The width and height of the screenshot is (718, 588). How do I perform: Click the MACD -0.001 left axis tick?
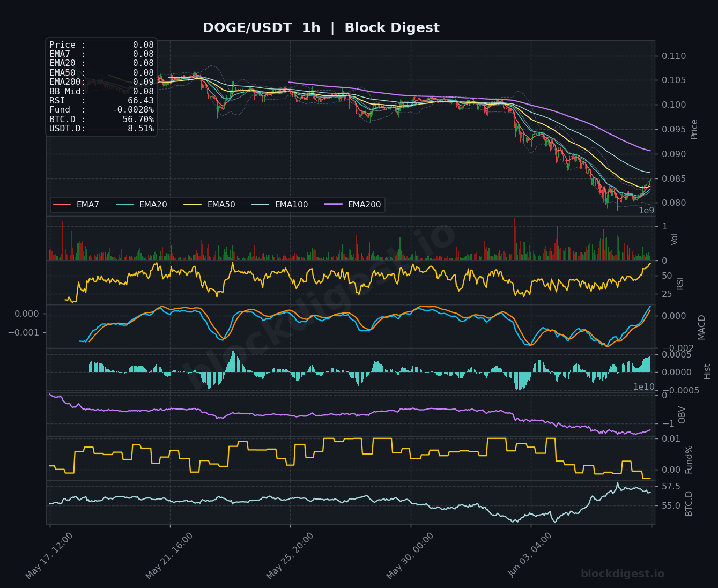[x=23, y=333]
